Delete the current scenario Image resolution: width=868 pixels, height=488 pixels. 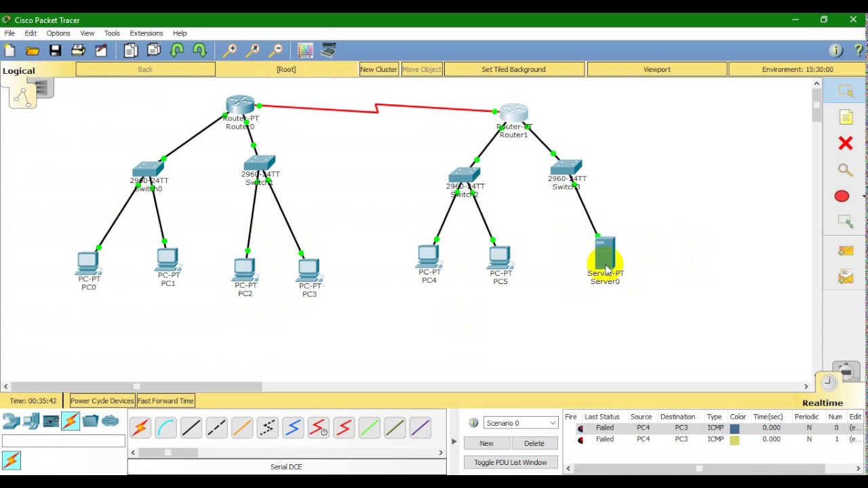(x=534, y=443)
